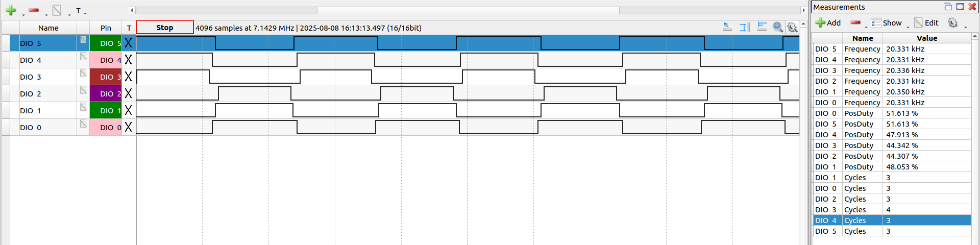Open the Show dropdown in Measurements

(x=891, y=23)
